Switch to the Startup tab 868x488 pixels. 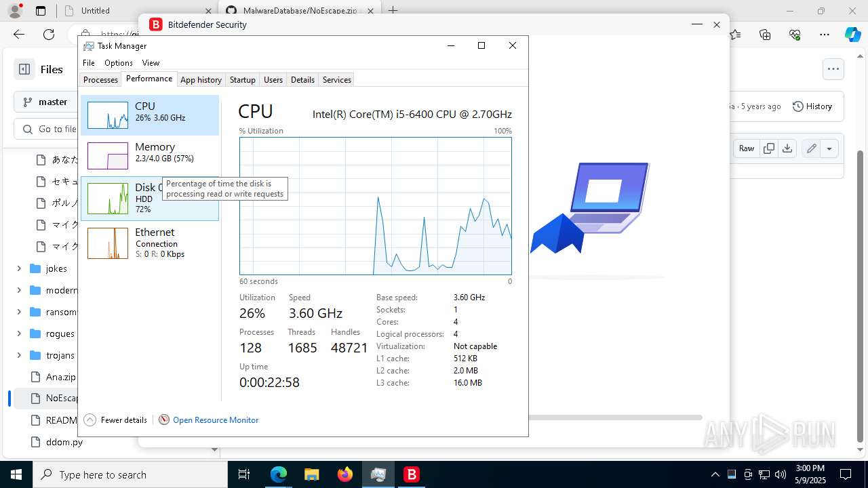pyautogui.click(x=242, y=80)
